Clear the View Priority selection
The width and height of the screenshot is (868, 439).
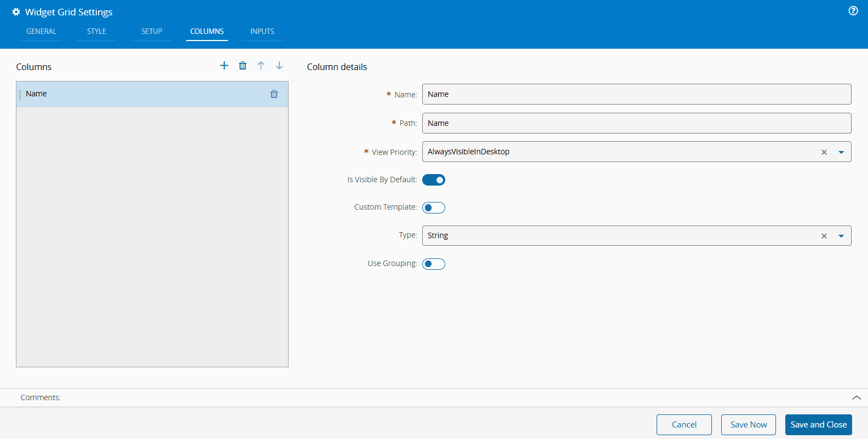coord(824,152)
